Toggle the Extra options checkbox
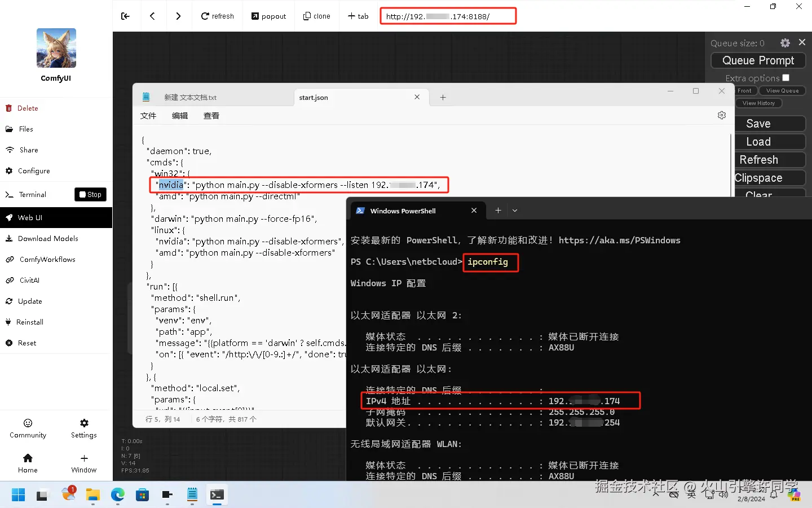Viewport: 812px width, 508px height. 786,78
